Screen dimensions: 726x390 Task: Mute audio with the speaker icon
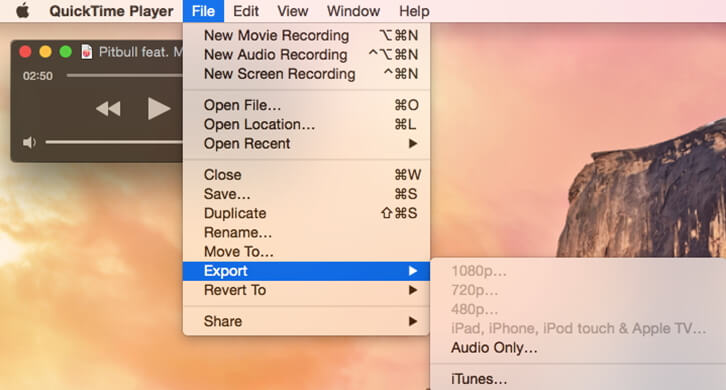click(x=29, y=143)
